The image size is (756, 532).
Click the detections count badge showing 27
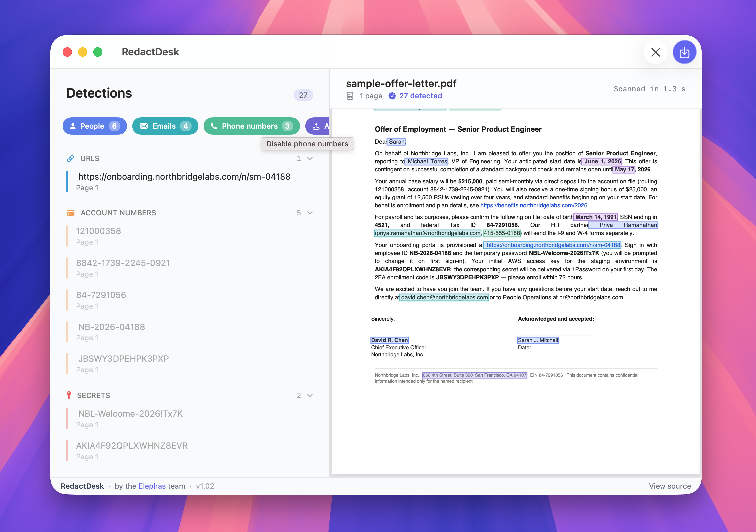click(x=303, y=95)
